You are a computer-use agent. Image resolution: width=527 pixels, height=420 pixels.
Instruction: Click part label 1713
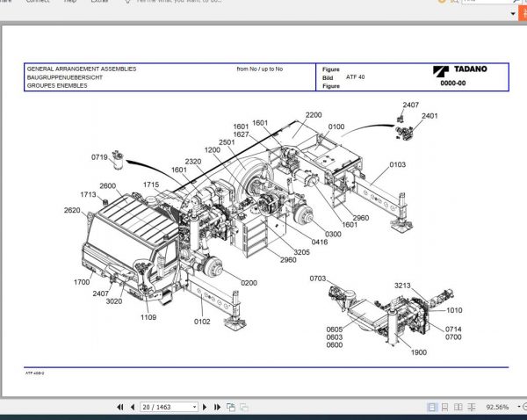(88, 194)
